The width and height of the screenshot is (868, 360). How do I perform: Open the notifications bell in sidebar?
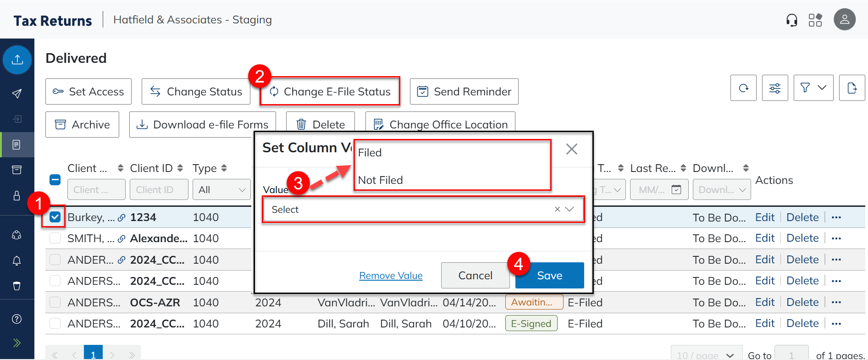pyautogui.click(x=17, y=260)
